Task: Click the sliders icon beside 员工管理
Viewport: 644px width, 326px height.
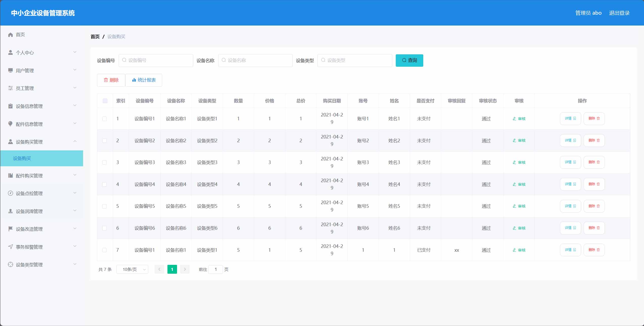Action: 10,88
